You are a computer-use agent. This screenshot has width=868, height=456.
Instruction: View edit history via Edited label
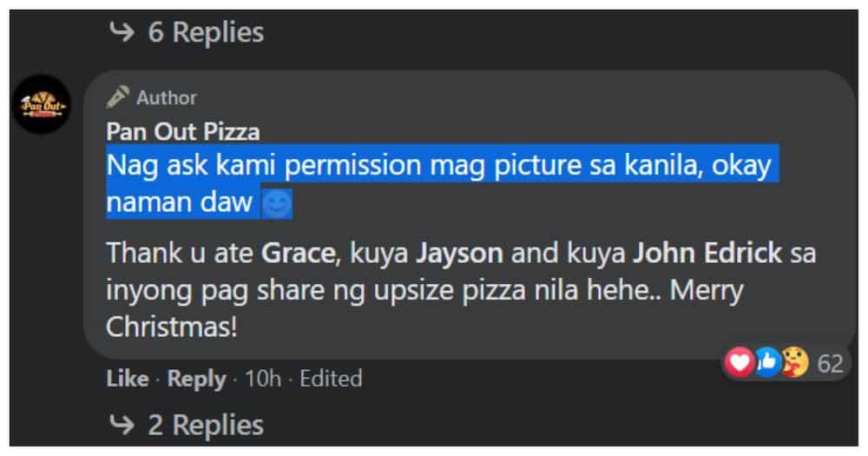331,379
